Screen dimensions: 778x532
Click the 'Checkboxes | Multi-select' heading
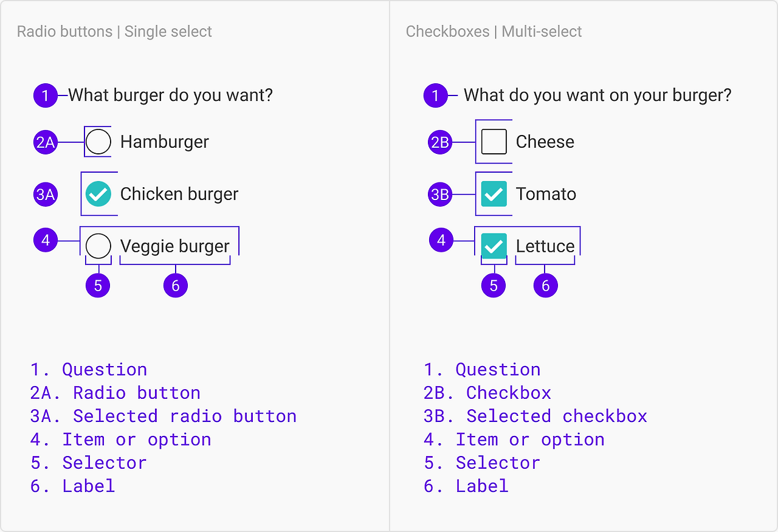point(494,32)
